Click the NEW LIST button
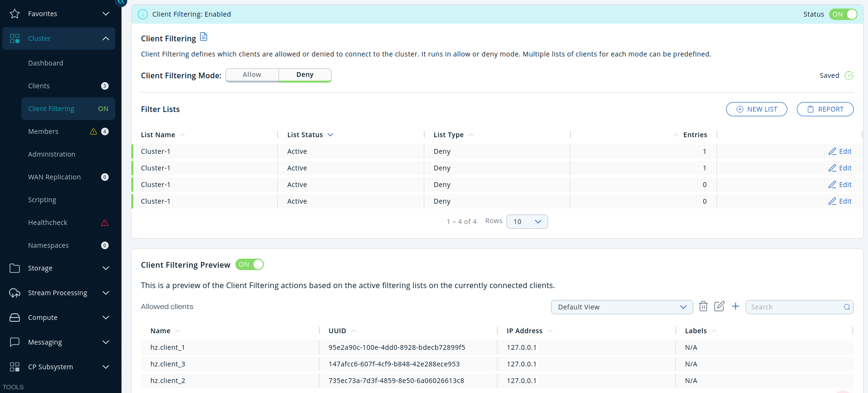 coord(756,109)
